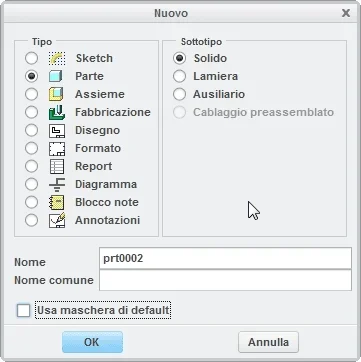Click the Parte cube icon
This screenshot has width=361, height=362.
[56, 76]
